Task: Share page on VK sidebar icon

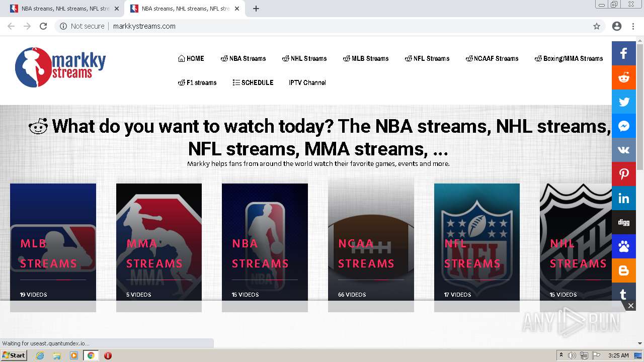Action: pos(624,150)
